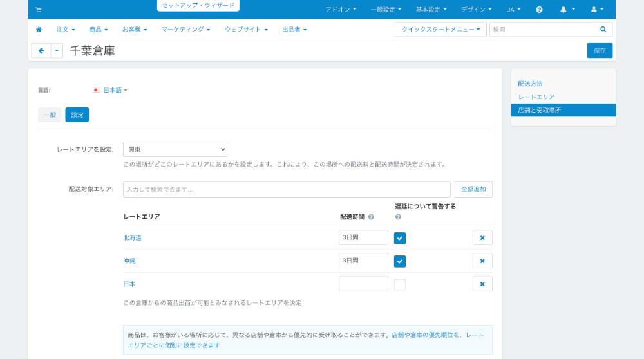644x359 pixels.
Task: Go to 配送方法 in the sidebar
Action: click(x=530, y=84)
